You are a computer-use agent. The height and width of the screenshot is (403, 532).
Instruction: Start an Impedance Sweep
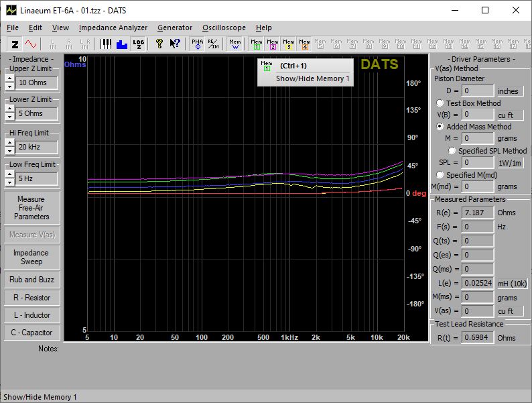point(31,257)
